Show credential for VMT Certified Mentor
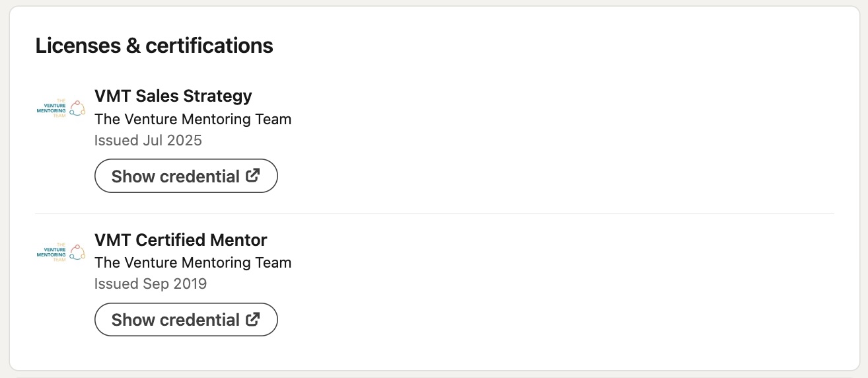868x378 pixels. [x=186, y=320]
